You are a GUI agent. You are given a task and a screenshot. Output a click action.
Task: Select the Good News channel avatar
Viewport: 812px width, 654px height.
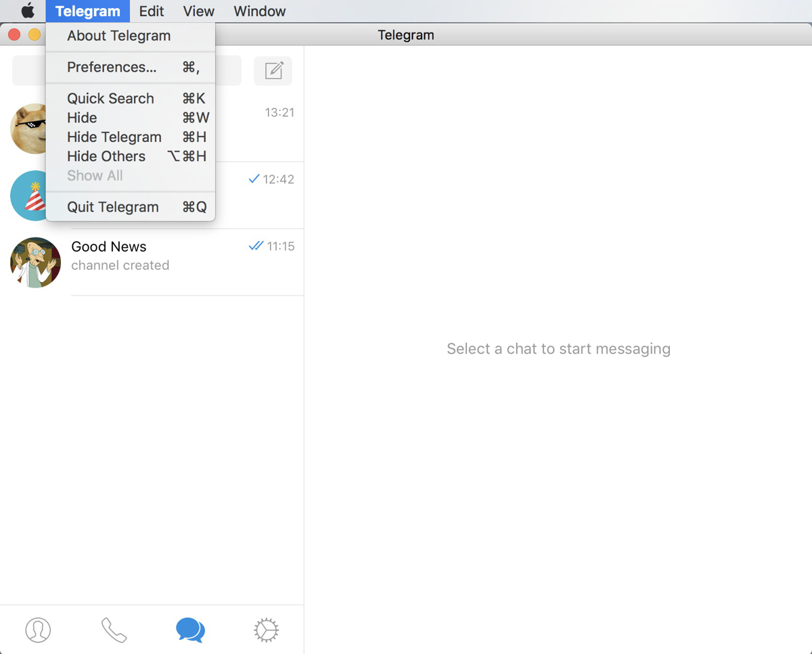click(x=36, y=262)
